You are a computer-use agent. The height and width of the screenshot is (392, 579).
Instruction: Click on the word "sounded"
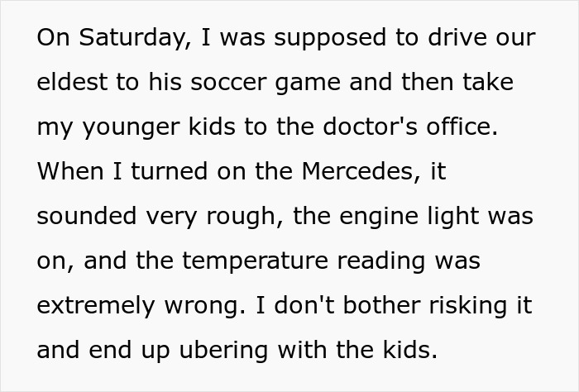point(84,217)
